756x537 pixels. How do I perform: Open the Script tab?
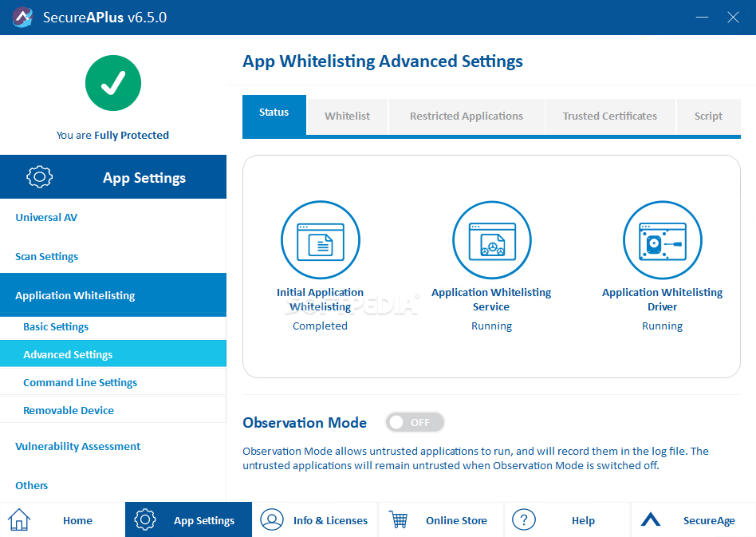point(708,116)
